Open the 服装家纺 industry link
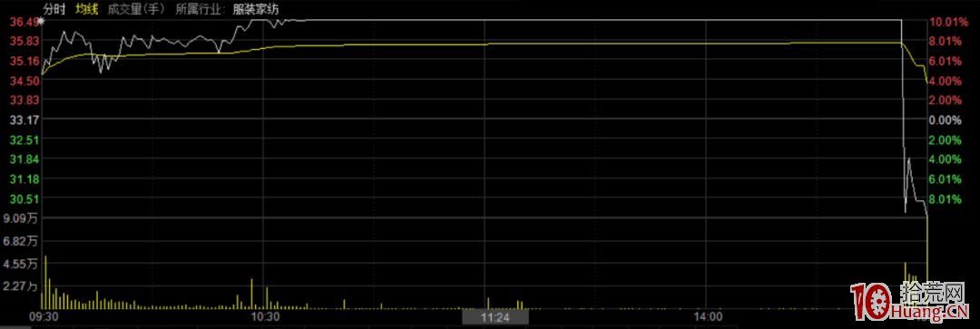Viewport: 980px width, 329px height. coord(256,9)
